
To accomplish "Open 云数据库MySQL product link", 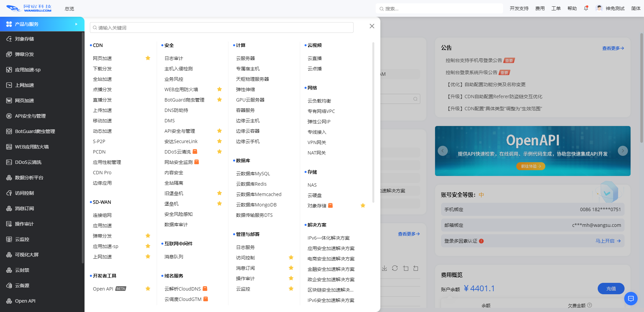I will pos(253,174).
